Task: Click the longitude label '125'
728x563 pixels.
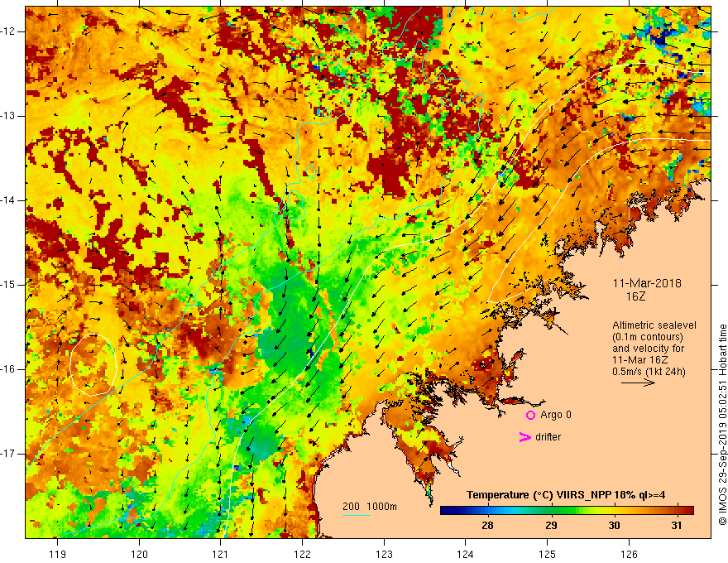Action: [548, 554]
